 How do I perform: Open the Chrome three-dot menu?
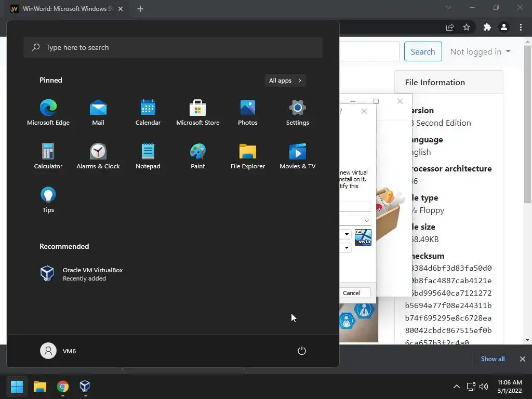pyautogui.click(x=521, y=28)
